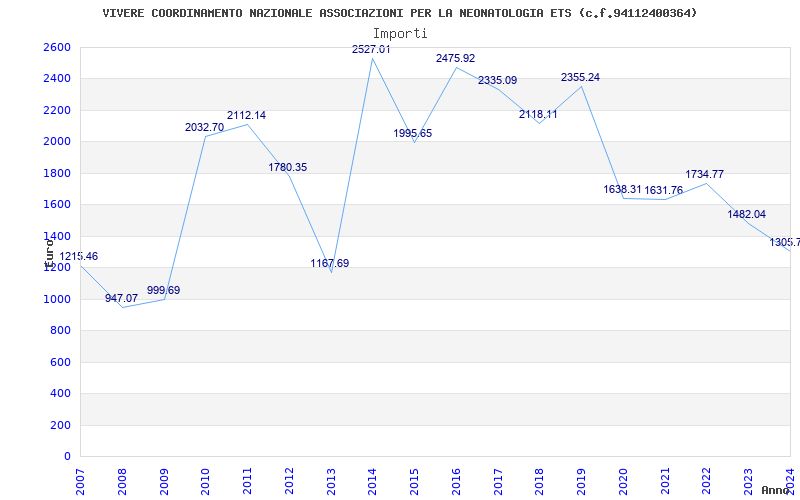The height and width of the screenshot is (500, 800).
Task: Click the x-axis year 2022
Action: click(x=707, y=481)
